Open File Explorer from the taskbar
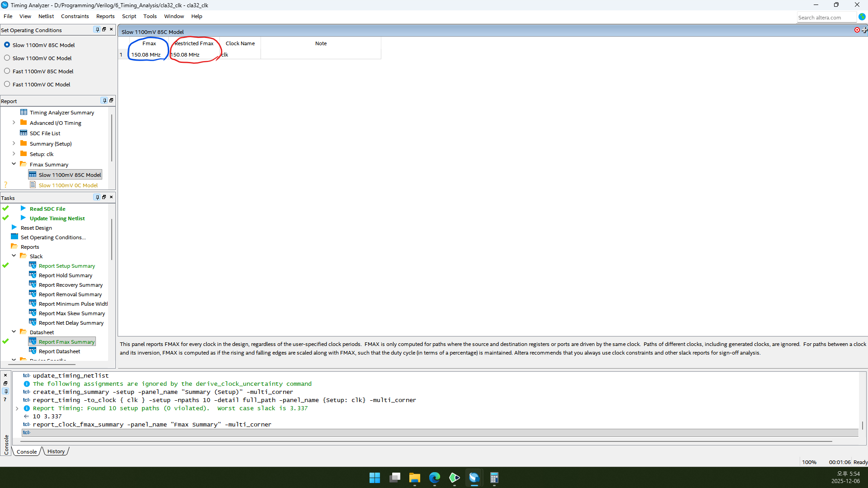Screen dimensions: 868x488 coord(414,478)
